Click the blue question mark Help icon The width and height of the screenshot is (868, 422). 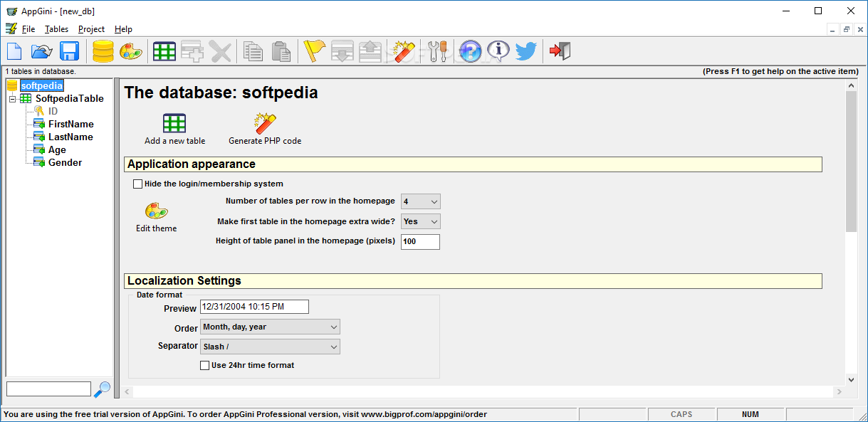(470, 51)
